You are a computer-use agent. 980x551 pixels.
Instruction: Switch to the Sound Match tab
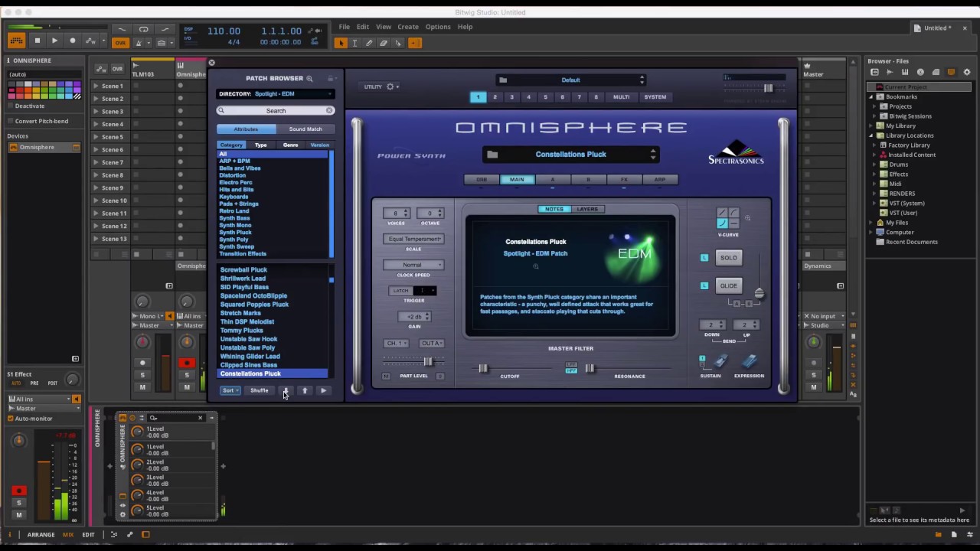(x=305, y=129)
